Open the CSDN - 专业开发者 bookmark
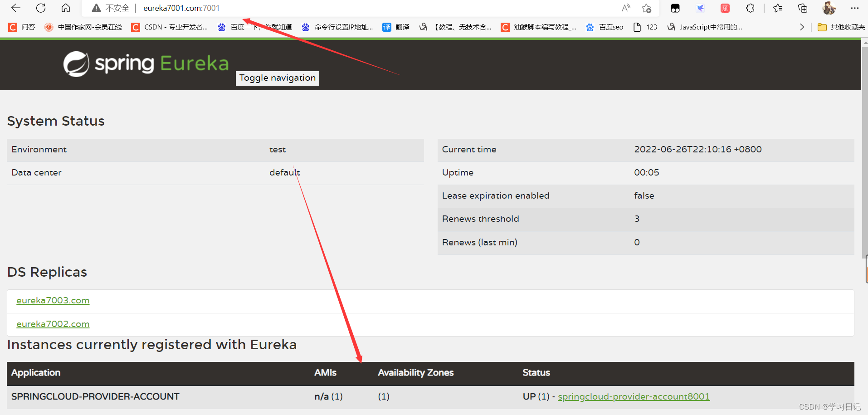868x415 pixels. tap(170, 27)
